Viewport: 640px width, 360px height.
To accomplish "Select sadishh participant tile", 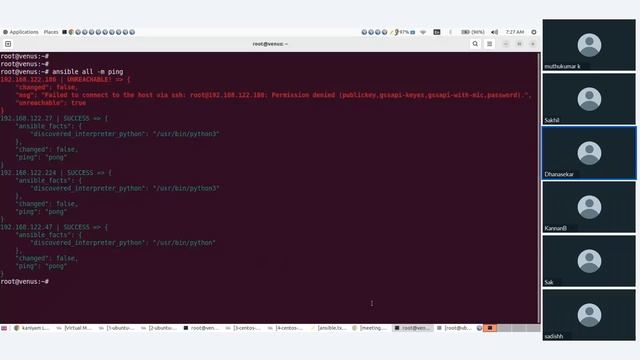I will point(589,315).
